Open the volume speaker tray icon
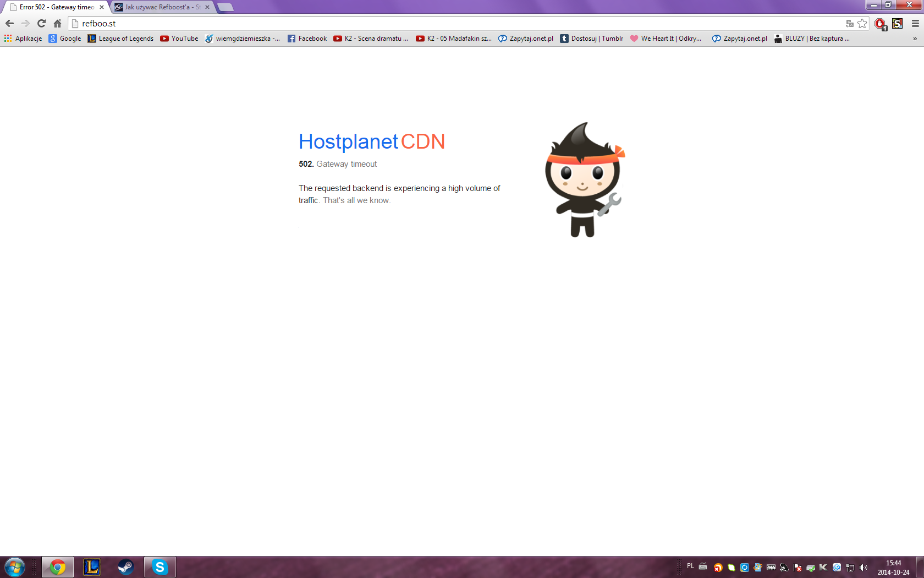 (864, 568)
